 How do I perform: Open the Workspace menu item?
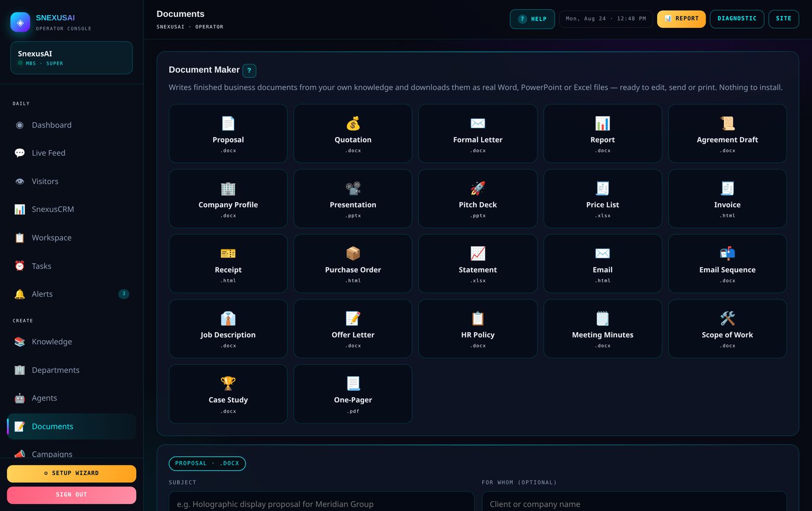[x=72, y=238]
